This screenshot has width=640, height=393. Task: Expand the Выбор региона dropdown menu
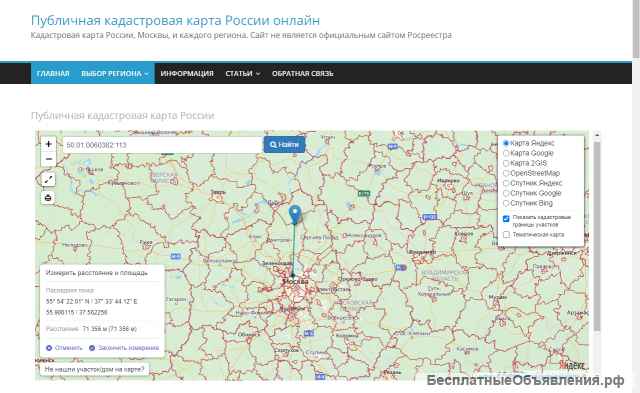point(115,73)
